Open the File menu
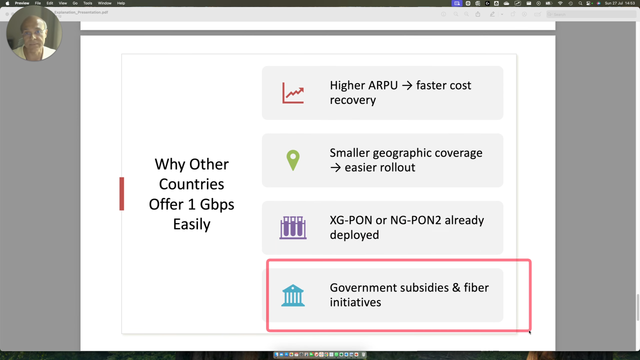Screen dimensions: 640x360 tap(38, 3)
